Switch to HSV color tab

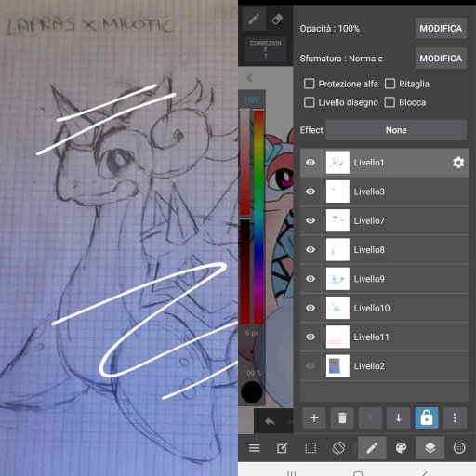(x=252, y=99)
